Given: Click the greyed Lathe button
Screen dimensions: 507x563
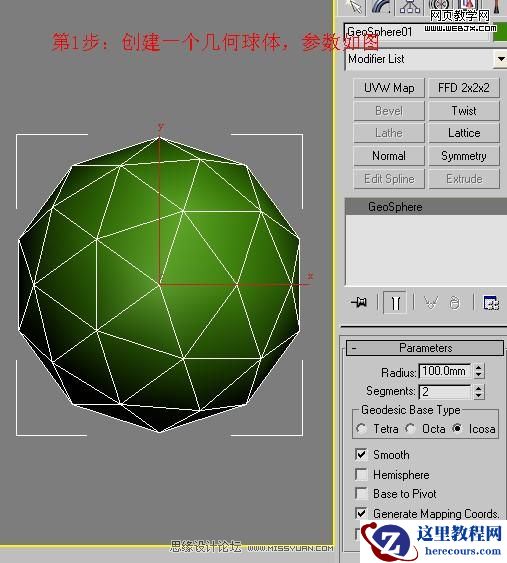Looking at the screenshot, I should (389, 133).
